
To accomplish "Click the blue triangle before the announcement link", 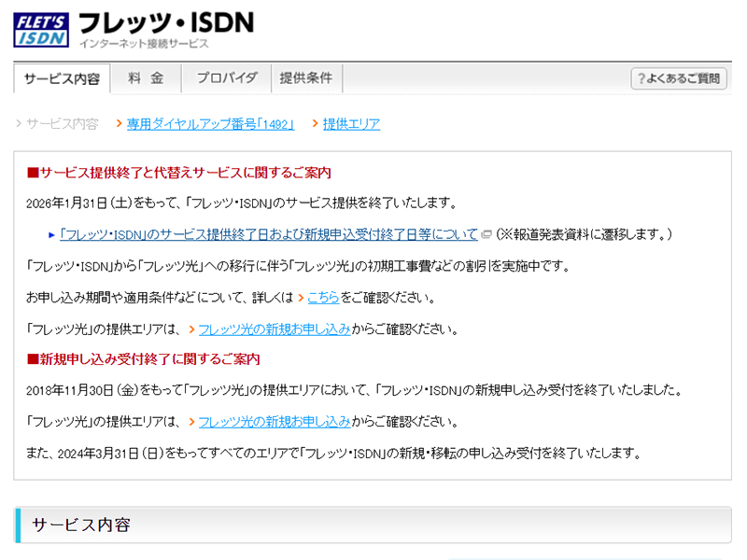I will pos(52,233).
